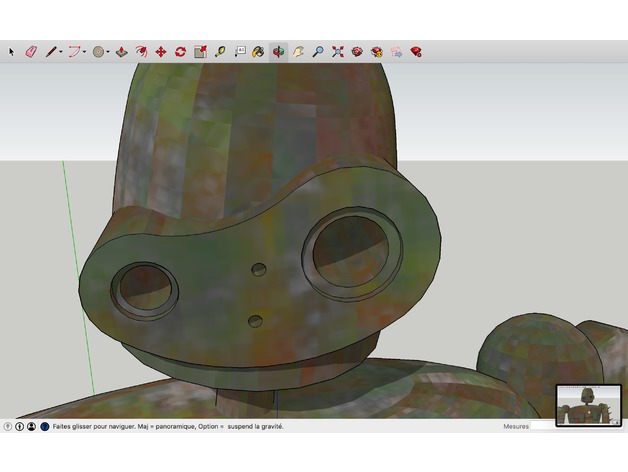Click the Send to LayOut icon
This screenshot has height=472, width=628.
397,52
